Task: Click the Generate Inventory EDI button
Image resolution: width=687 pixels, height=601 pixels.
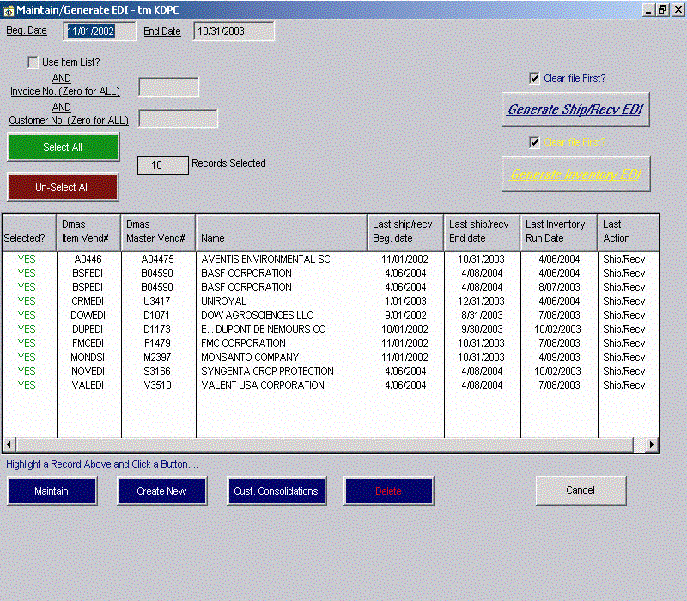Action: pyautogui.click(x=576, y=174)
